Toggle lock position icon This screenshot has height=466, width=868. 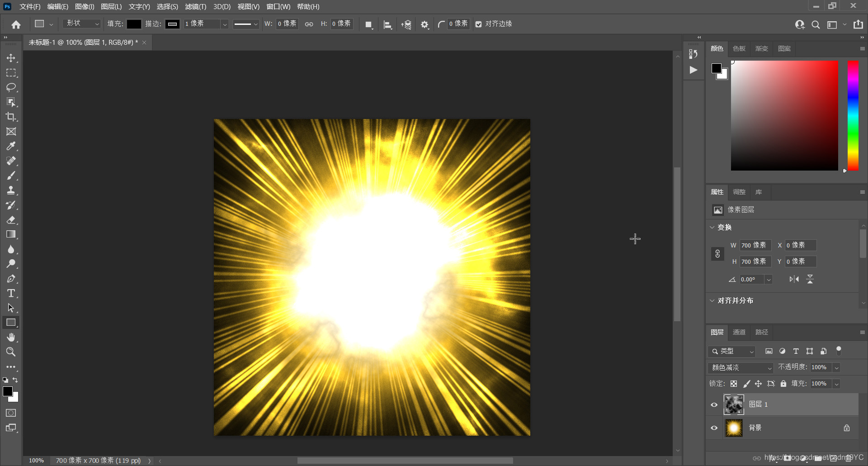tap(759, 384)
